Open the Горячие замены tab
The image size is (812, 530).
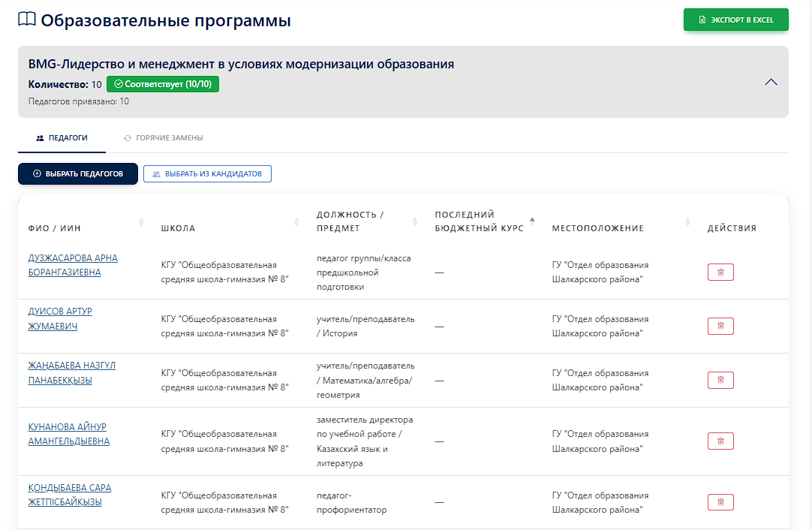(164, 138)
